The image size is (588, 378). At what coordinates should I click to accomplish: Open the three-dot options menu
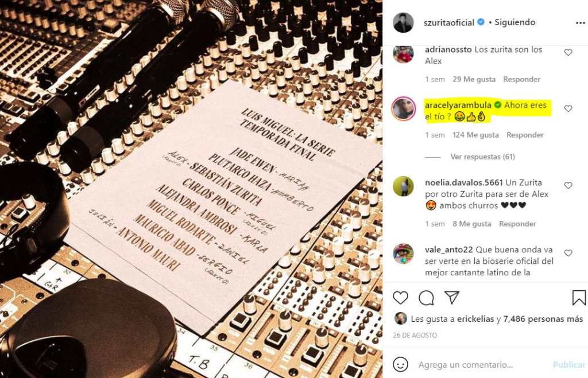tap(580, 23)
